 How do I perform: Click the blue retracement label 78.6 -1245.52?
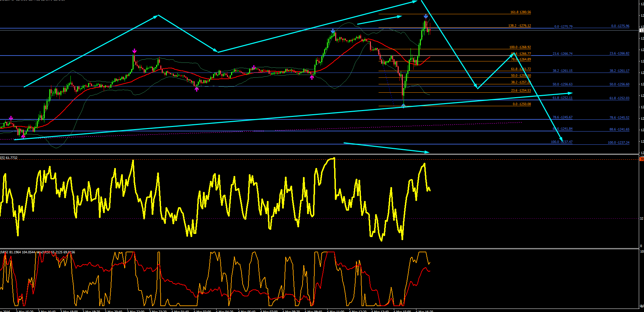tap(619, 118)
